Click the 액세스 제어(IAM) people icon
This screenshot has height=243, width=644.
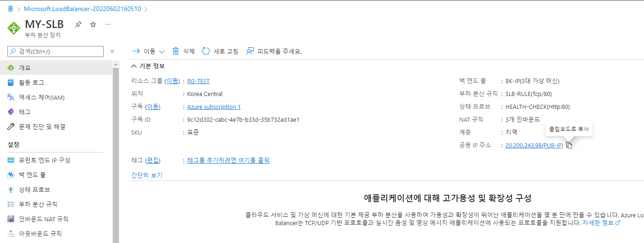tap(11, 97)
